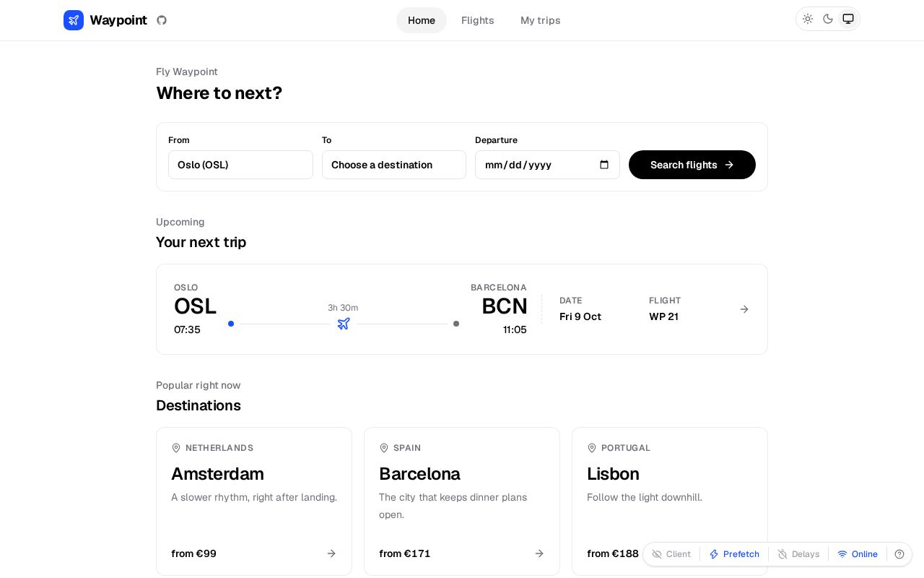Click the location pin next to Netherlands
The image size is (924, 578).
176,448
